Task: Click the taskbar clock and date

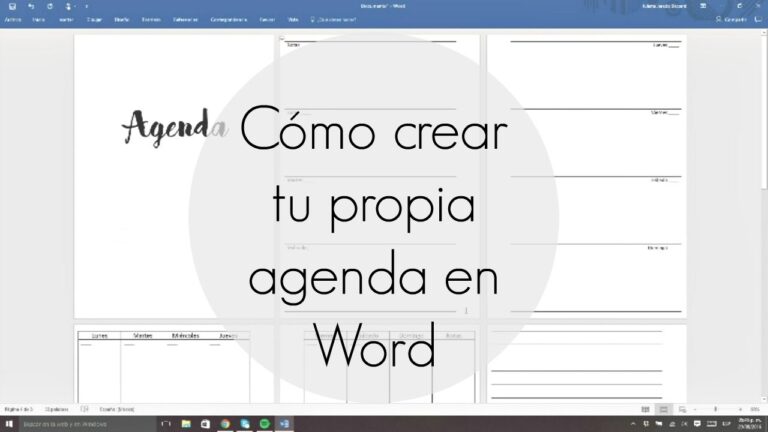Action: [749, 424]
